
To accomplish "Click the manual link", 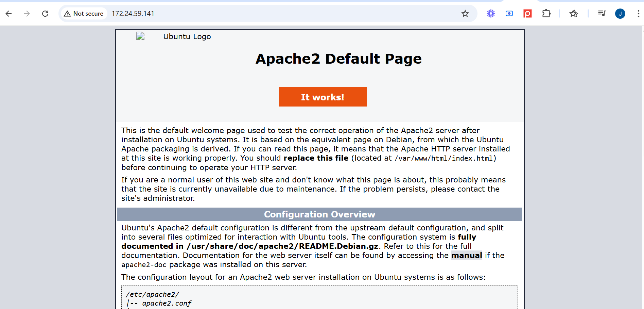I will [467, 255].
